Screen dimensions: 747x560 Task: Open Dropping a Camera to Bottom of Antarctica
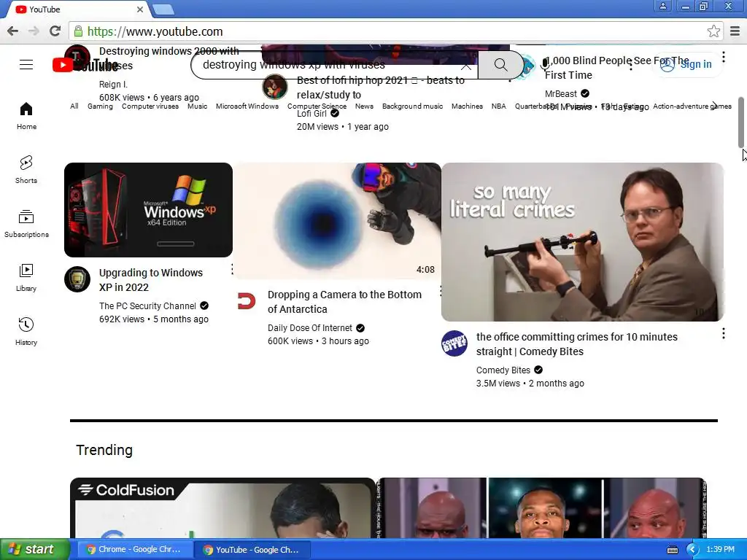344,302
